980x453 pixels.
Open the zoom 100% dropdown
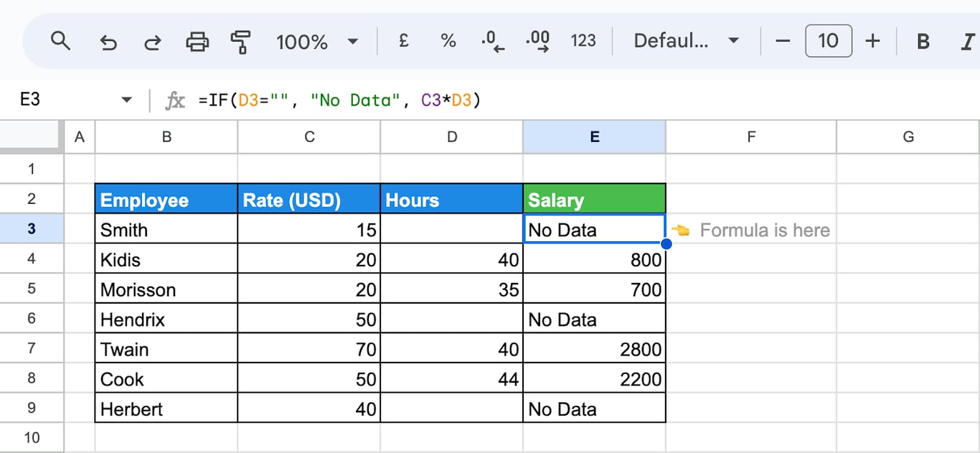tap(317, 41)
